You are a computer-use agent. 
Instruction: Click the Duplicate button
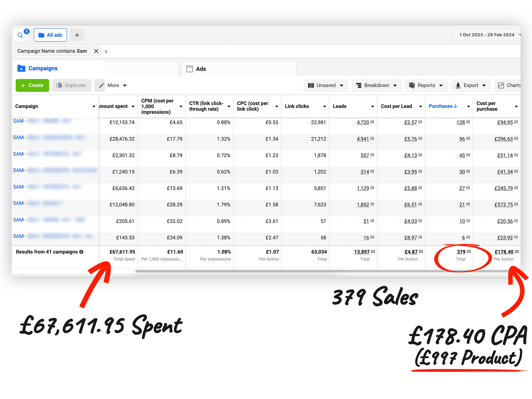[x=71, y=85]
